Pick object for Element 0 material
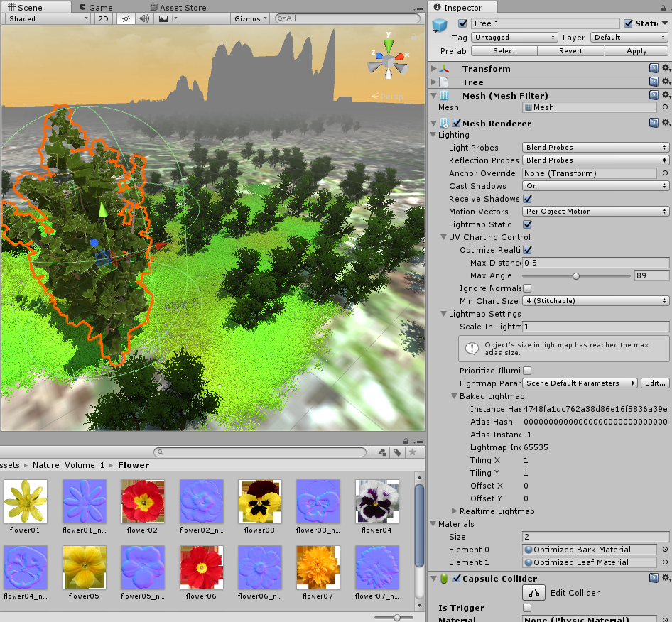 tap(665, 550)
